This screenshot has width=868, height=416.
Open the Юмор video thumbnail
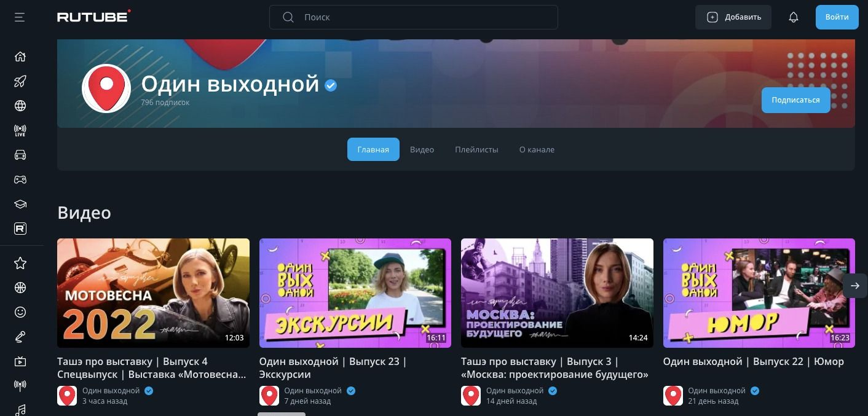pyautogui.click(x=759, y=293)
